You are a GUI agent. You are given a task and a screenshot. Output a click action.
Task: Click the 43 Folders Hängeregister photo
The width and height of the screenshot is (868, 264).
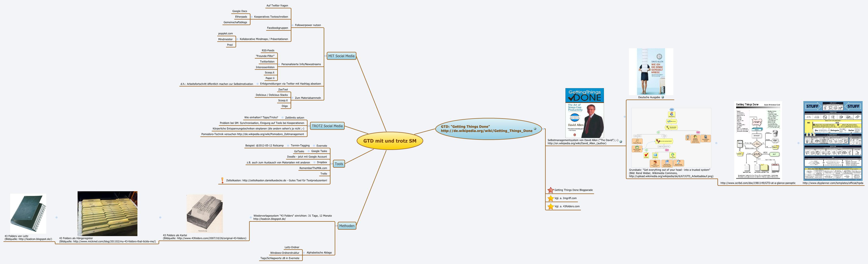[x=107, y=214]
